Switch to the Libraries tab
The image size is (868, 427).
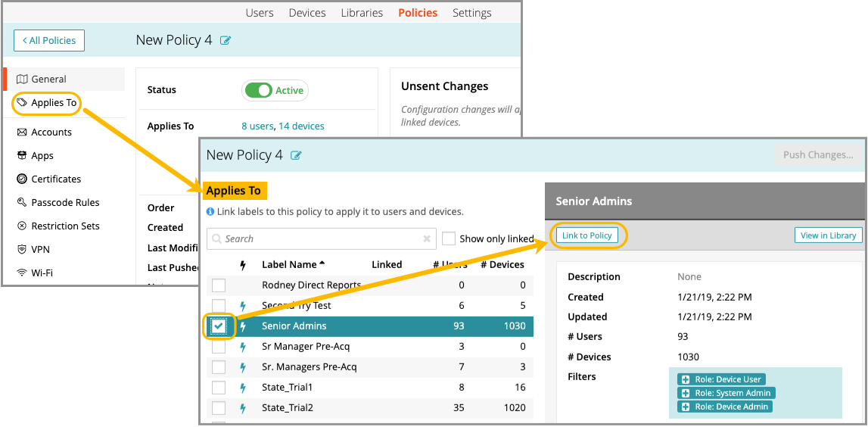(x=362, y=13)
